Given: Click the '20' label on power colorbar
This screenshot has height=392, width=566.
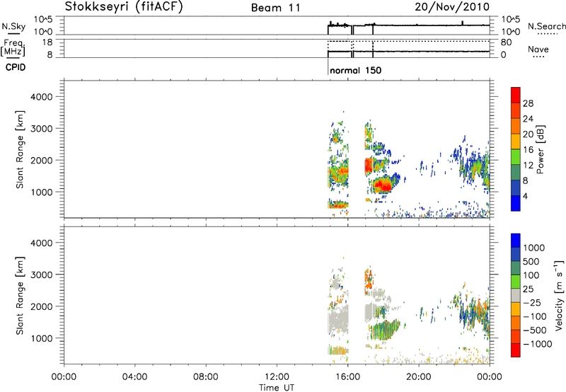Looking at the screenshot, I should (x=528, y=134).
